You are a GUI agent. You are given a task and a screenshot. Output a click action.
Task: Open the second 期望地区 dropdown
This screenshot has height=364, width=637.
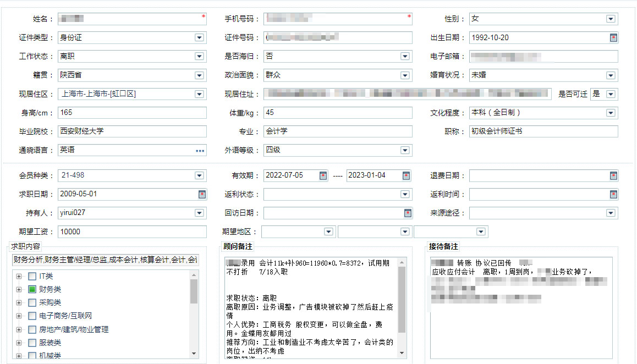[x=405, y=231]
